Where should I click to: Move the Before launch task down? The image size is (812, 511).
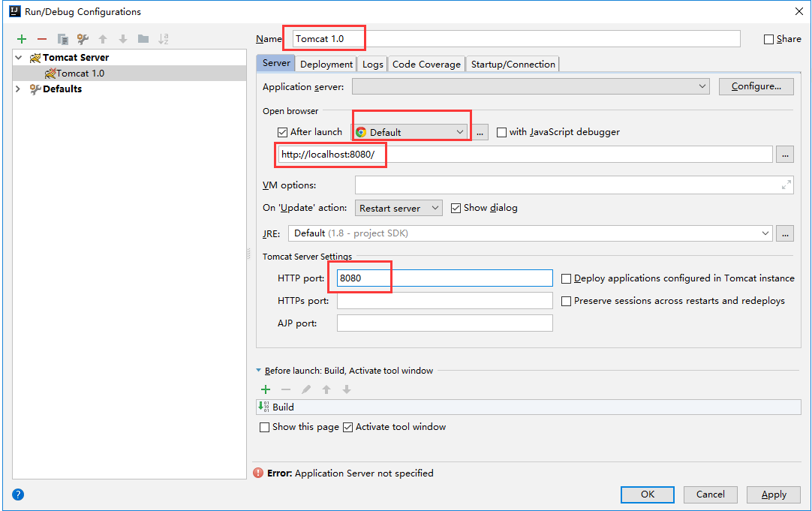coord(347,389)
